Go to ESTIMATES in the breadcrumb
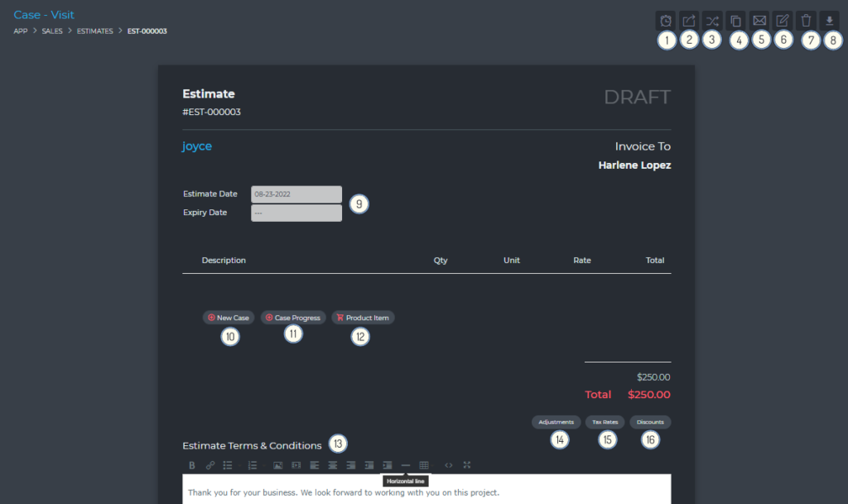Image resolution: width=848 pixels, height=504 pixels. 95,31
